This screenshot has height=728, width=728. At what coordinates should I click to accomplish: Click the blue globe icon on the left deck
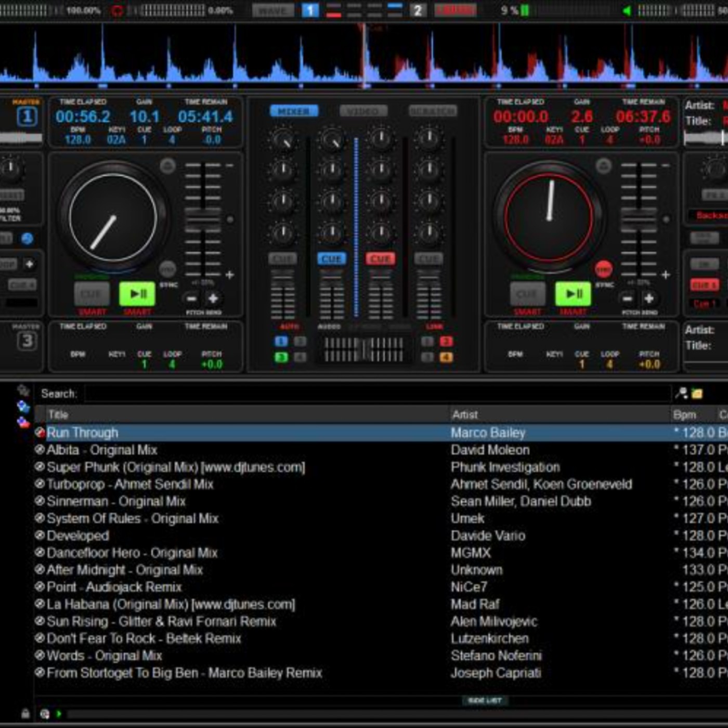pyautogui.click(x=27, y=238)
